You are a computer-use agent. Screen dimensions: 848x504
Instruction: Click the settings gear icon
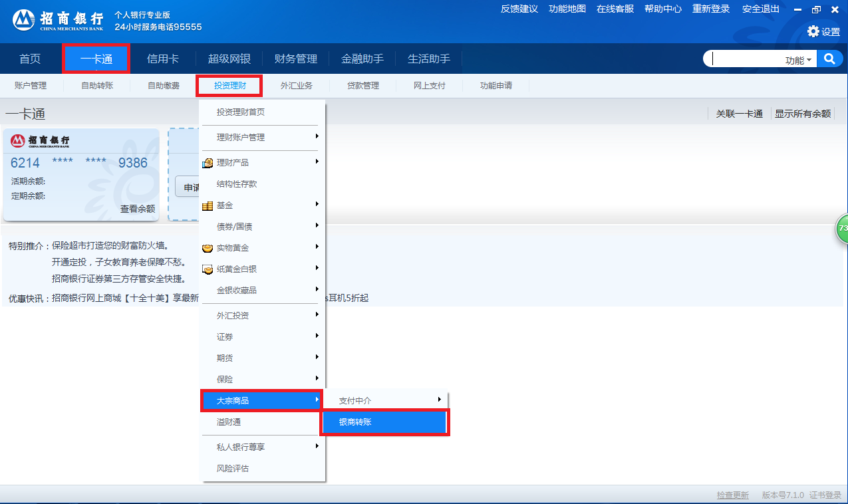pyautogui.click(x=813, y=31)
